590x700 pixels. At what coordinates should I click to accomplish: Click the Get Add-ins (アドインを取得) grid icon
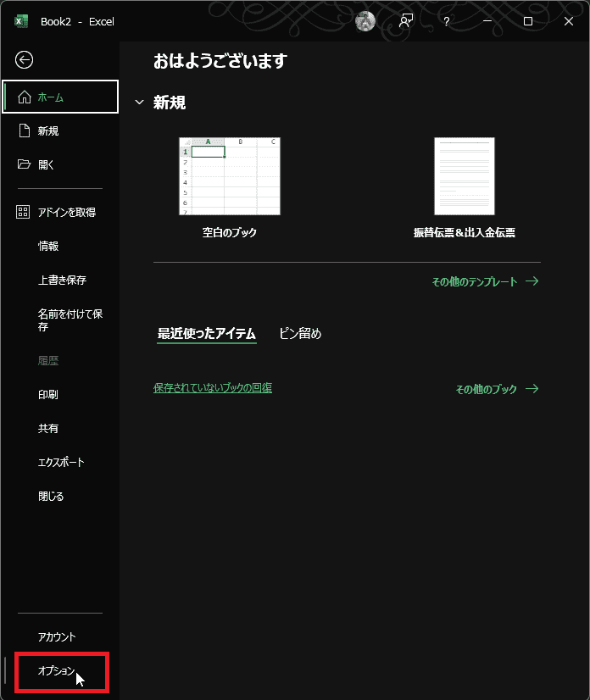24,213
